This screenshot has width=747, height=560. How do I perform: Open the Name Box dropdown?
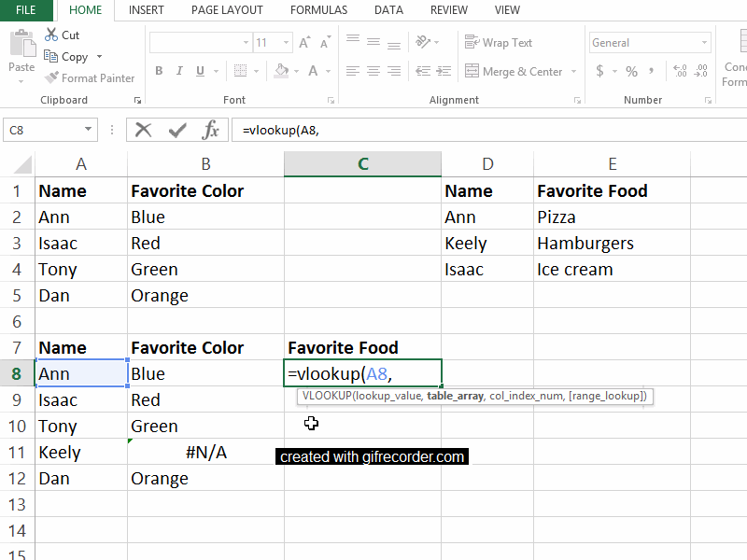[89, 131]
